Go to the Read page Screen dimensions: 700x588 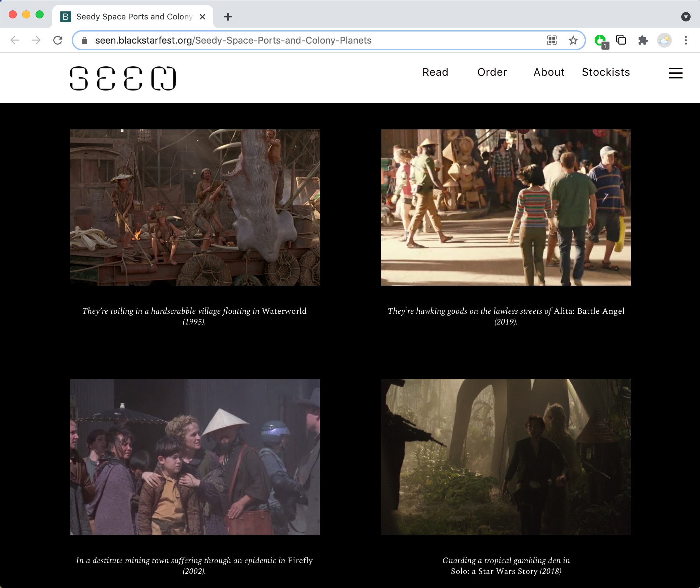pos(435,72)
